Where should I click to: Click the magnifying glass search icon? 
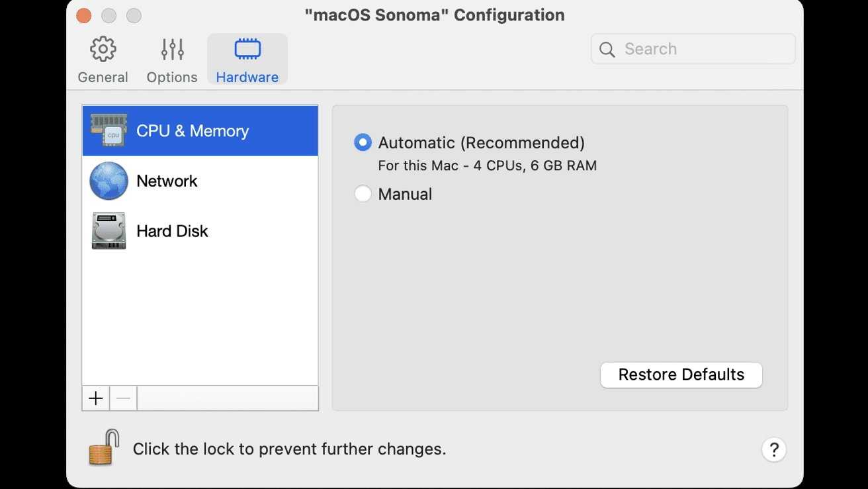607,49
